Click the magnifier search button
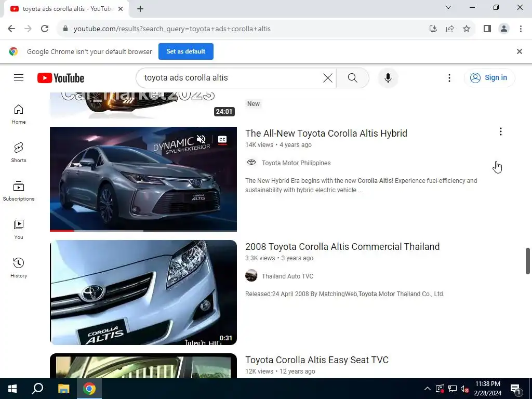The width and height of the screenshot is (532, 399). coord(353,78)
